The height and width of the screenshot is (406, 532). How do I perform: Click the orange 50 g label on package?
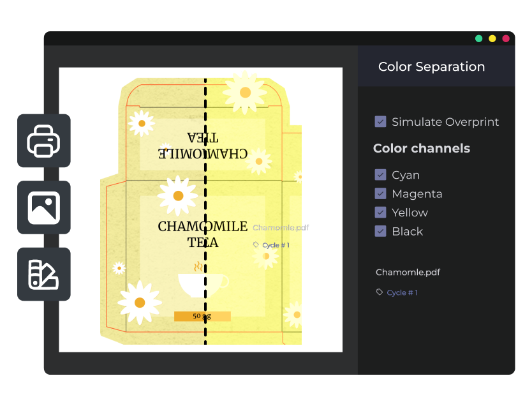click(202, 316)
